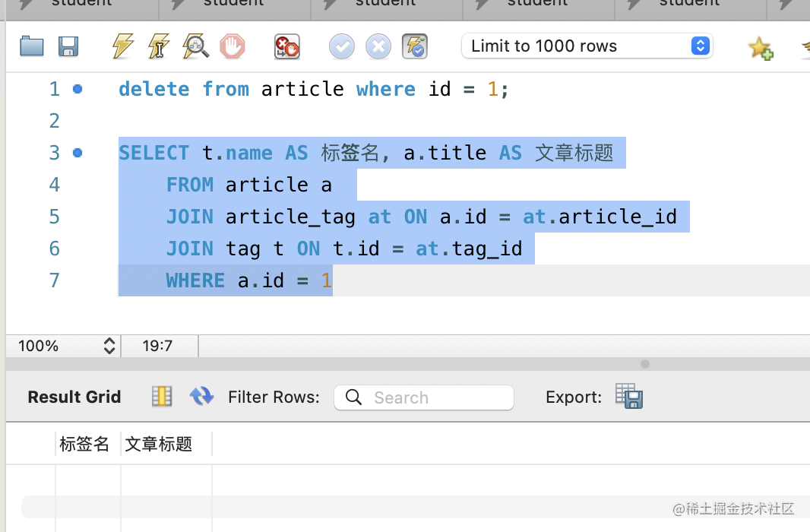Screen dimensions: 810x532
Task: Click the Filter Rows: label
Action: point(274,397)
